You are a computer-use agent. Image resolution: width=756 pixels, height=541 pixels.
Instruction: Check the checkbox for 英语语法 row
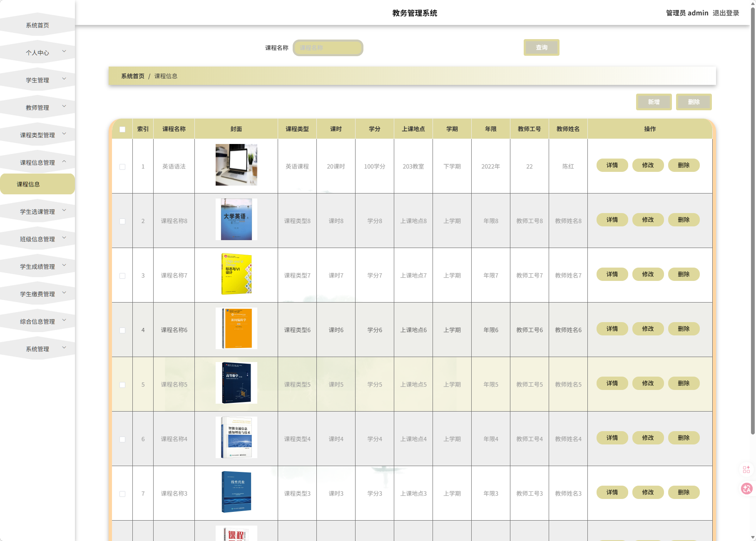[122, 167]
